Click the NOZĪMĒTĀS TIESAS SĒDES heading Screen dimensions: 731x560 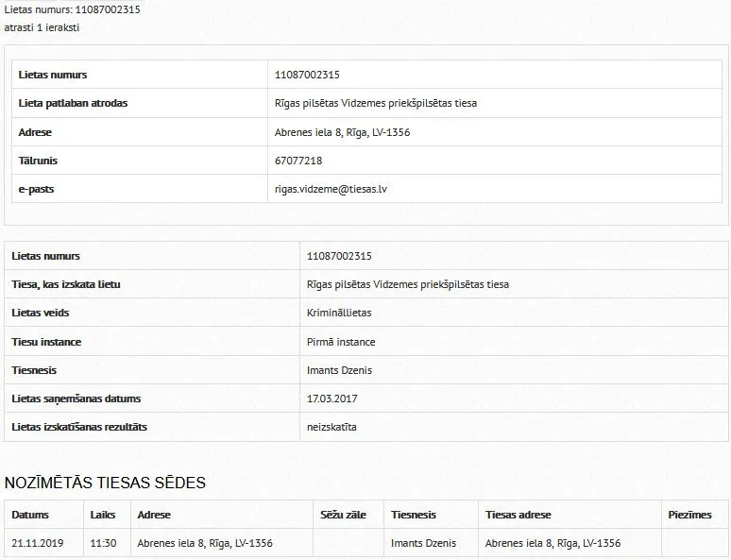(x=105, y=483)
